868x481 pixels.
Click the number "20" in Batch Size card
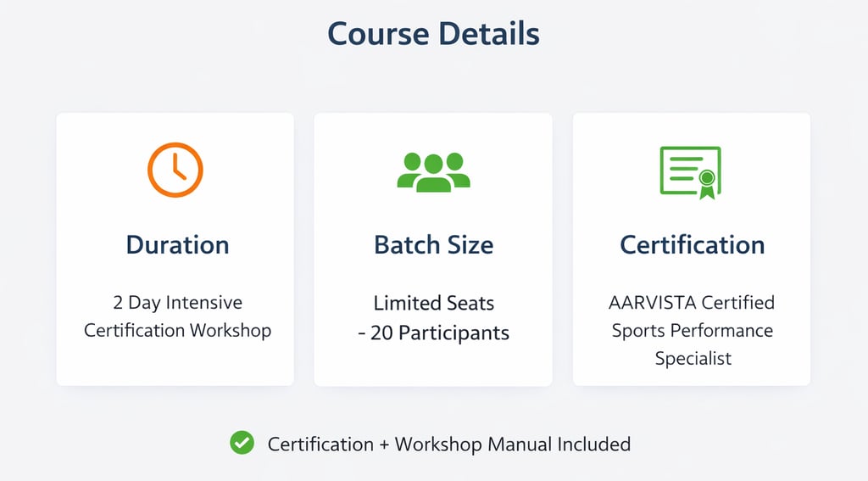[381, 333]
